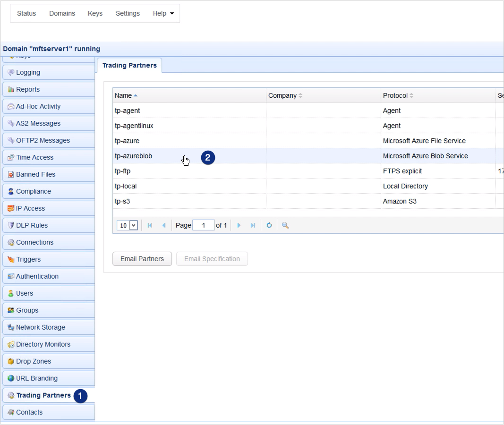Click the page number input field
The width and height of the screenshot is (504, 425).
click(204, 225)
